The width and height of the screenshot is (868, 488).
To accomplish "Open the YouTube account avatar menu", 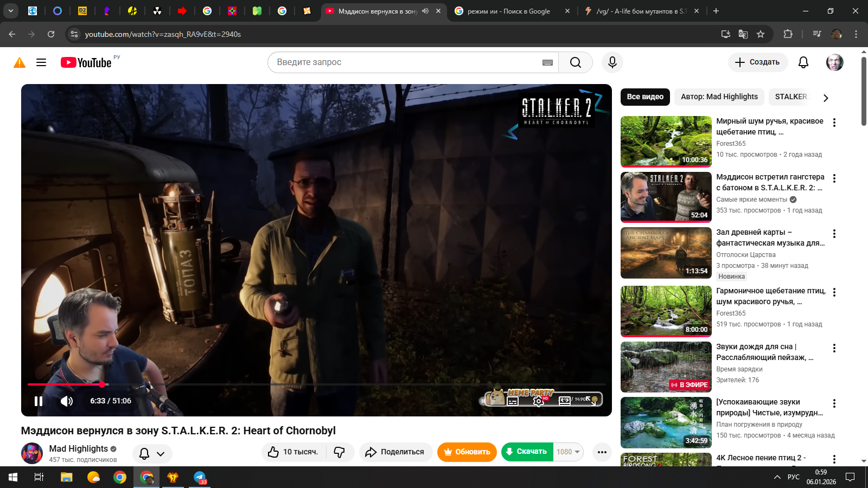I will 835,62.
